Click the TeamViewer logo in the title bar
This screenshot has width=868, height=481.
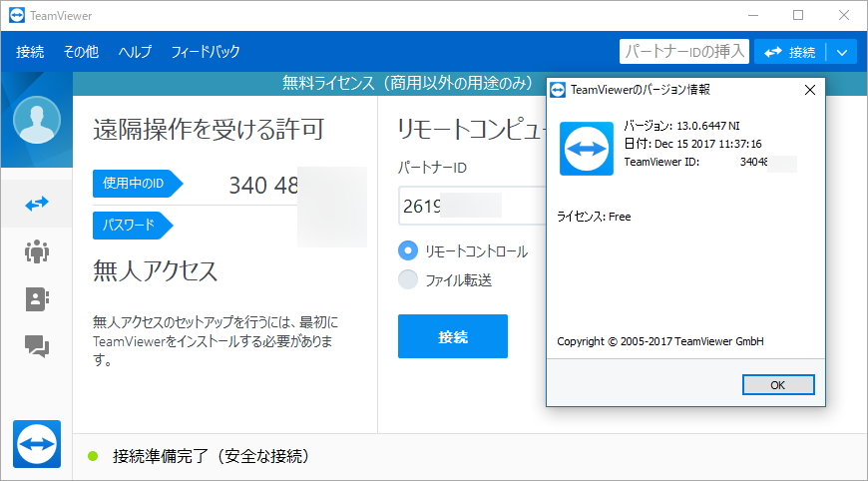click(x=17, y=16)
